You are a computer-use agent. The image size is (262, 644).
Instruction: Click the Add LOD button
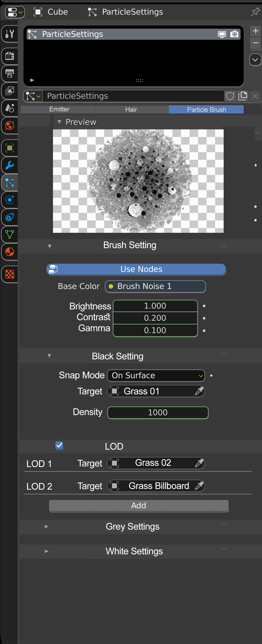pos(139,506)
